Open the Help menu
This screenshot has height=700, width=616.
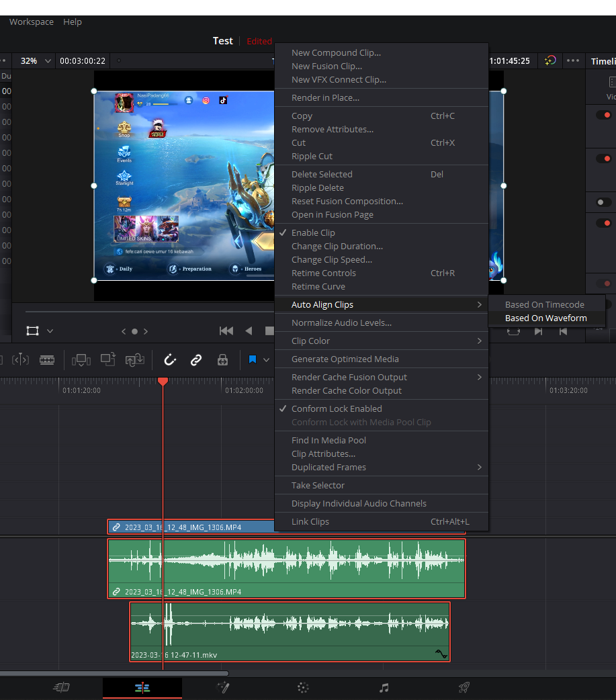73,22
